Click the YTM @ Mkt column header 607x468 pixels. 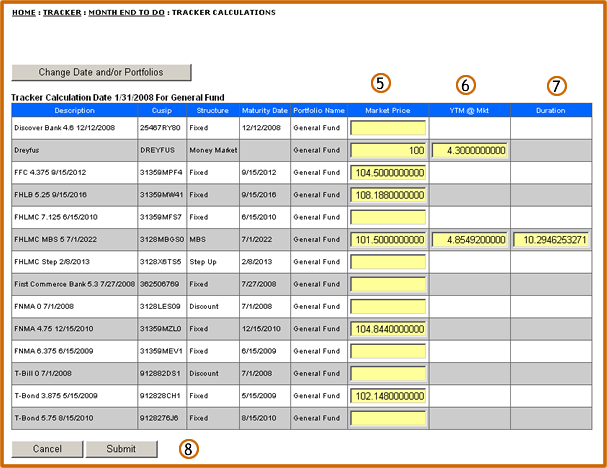(x=469, y=110)
